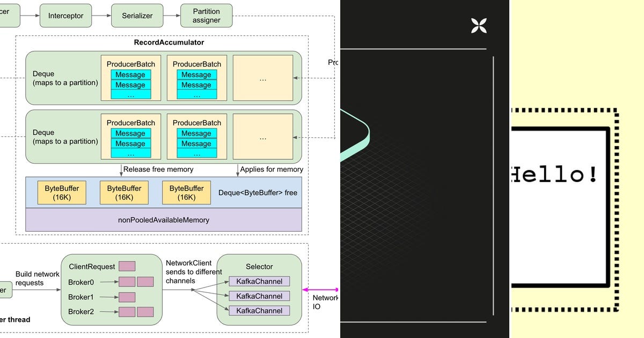The image size is (644, 338).
Task: Select the leftmost ByteBuffer (16K) box
Action: pyautogui.click(x=62, y=192)
